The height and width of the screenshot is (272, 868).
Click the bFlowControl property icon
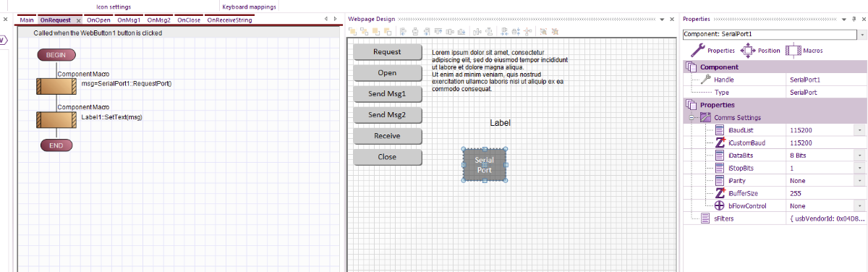tap(720, 205)
